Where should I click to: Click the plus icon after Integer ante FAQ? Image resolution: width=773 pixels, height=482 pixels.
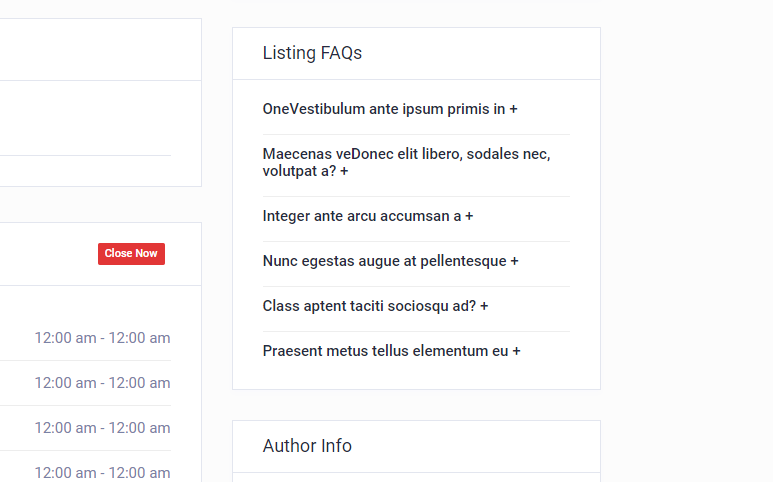click(x=469, y=216)
